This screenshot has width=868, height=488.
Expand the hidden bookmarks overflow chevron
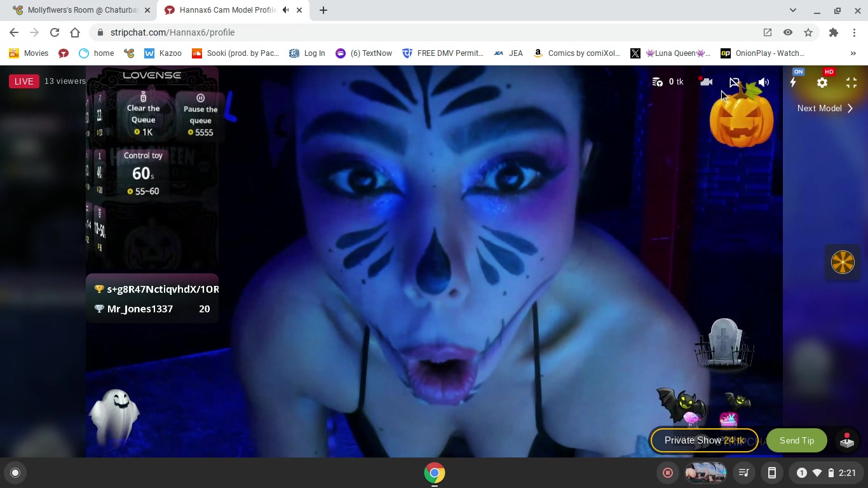coord(853,53)
